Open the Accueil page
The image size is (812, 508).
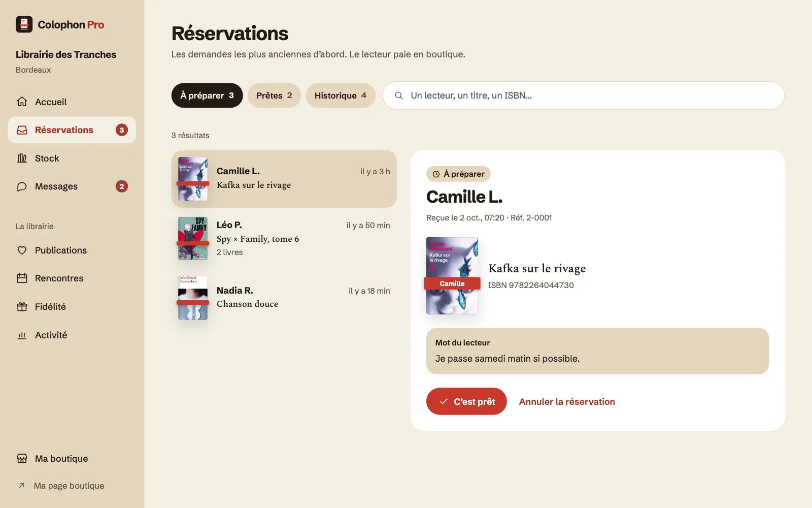72,102
